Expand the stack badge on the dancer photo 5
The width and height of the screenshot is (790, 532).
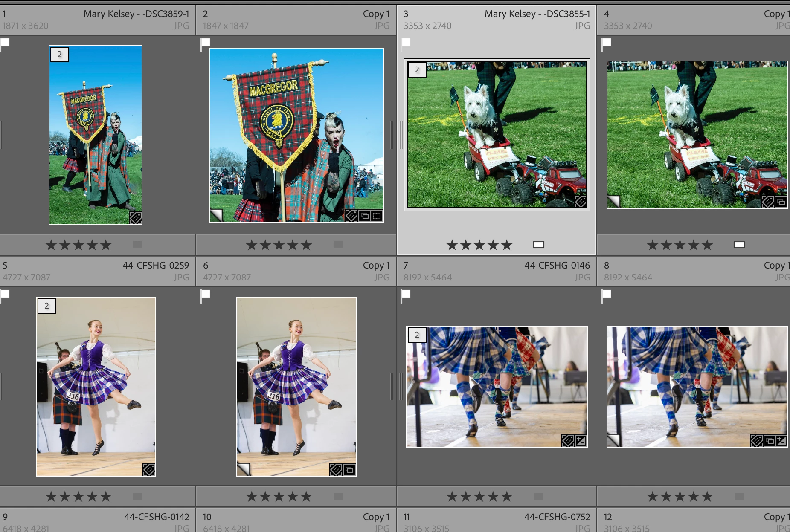(x=47, y=306)
